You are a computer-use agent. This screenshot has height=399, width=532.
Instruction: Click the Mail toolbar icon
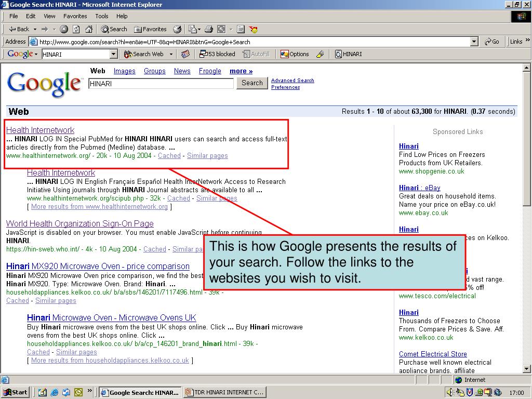(x=192, y=29)
